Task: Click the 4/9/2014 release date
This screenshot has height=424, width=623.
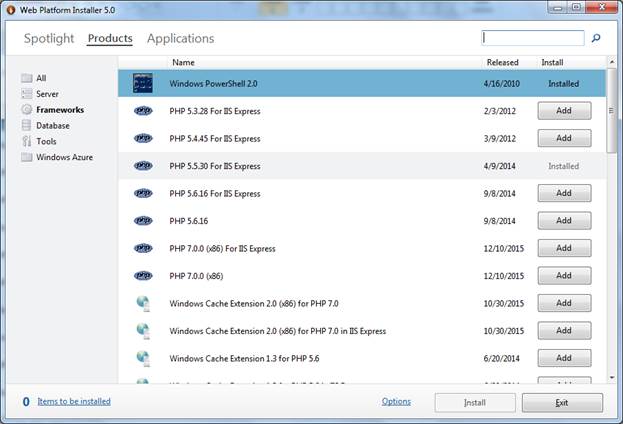Action: coord(499,166)
